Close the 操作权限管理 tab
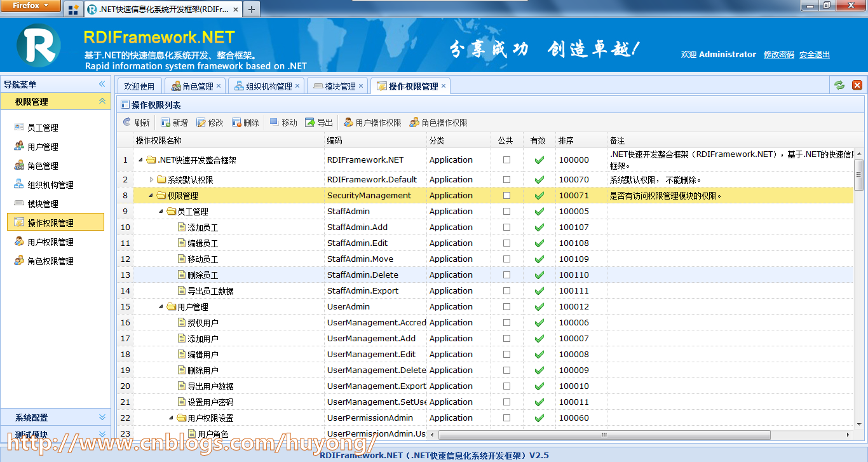 point(444,86)
